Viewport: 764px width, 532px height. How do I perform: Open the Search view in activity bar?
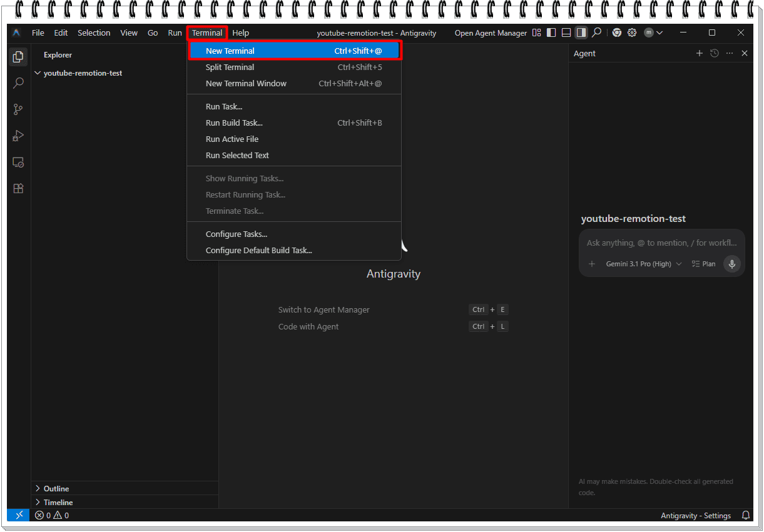pyautogui.click(x=19, y=83)
